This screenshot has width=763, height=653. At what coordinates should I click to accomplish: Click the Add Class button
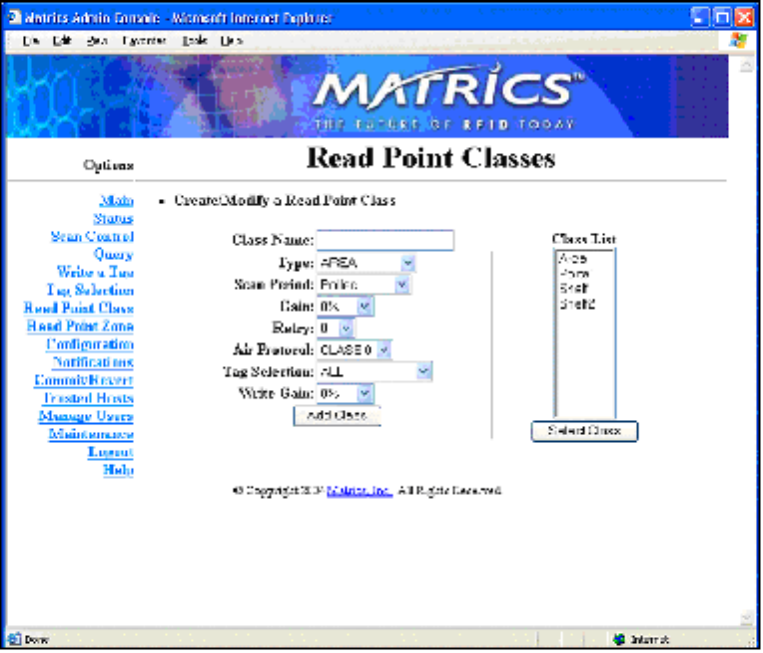(337, 416)
